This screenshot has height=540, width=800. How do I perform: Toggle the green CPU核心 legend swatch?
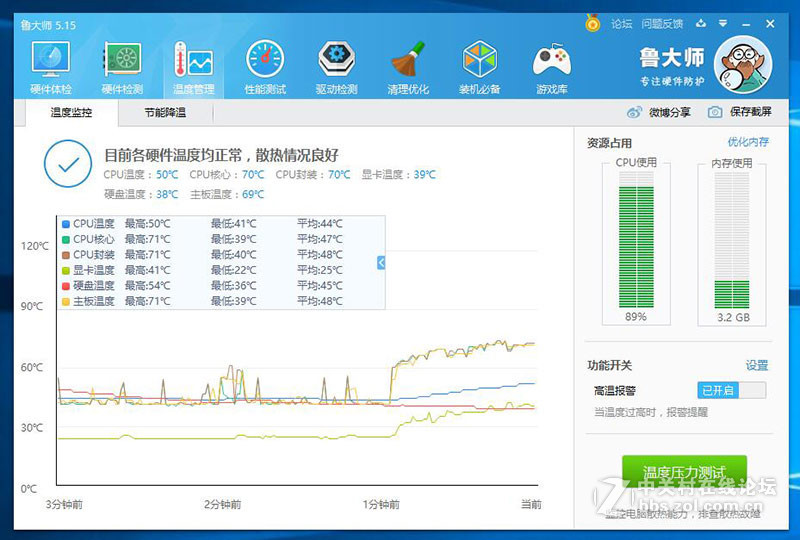pos(66,239)
